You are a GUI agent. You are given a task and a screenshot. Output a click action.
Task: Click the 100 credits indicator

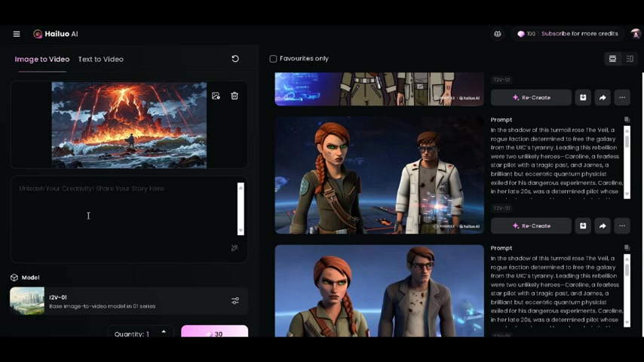pyautogui.click(x=526, y=34)
